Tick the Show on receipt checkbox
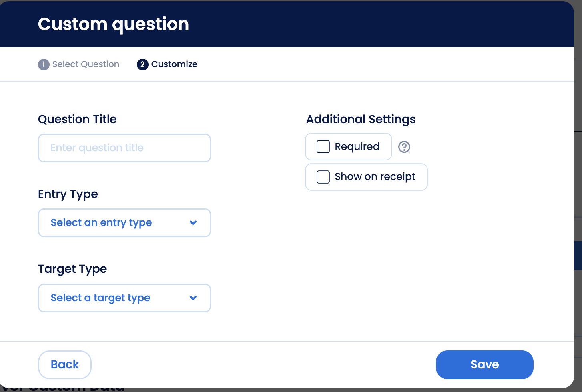 pyautogui.click(x=323, y=177)
